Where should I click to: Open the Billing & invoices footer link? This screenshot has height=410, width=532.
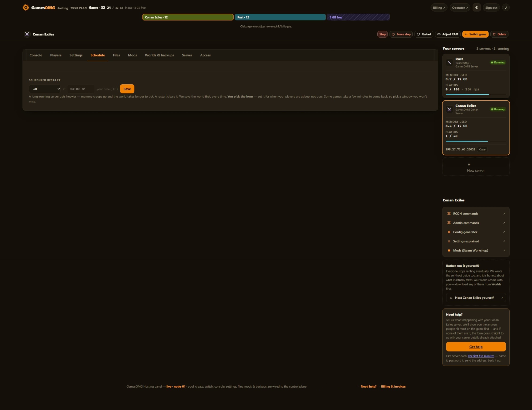[393, 387]
